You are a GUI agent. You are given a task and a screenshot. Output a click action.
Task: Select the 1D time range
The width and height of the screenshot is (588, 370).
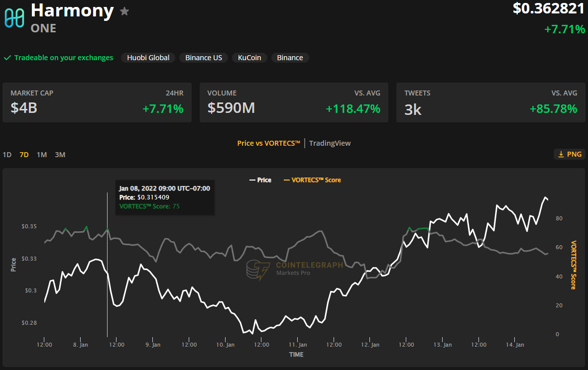coord(7,155)
